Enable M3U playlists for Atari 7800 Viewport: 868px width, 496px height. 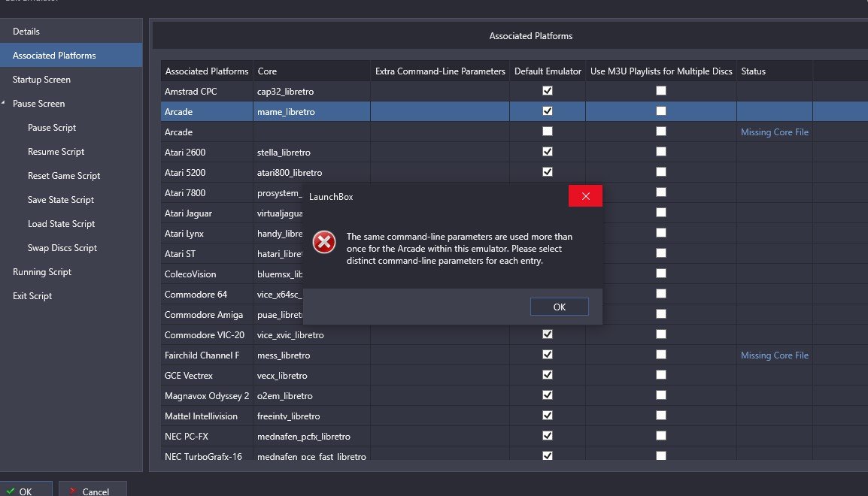click(661, 192)
